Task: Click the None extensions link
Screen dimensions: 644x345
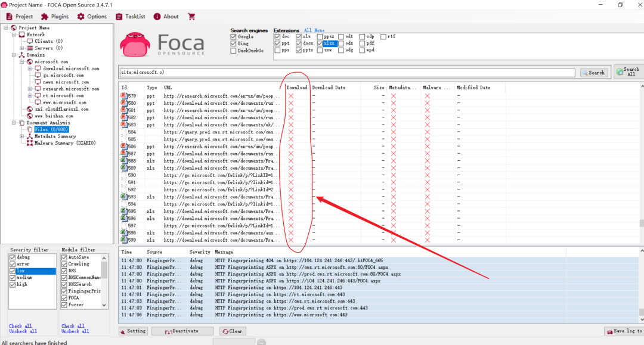Action: tap(319, 30)
